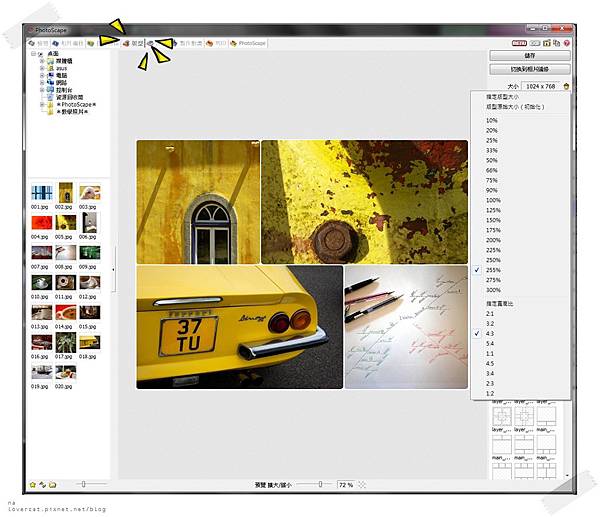Click the help question mark icon
The image size is (600, 517).
pyautogui.click(x=567, y=44)
